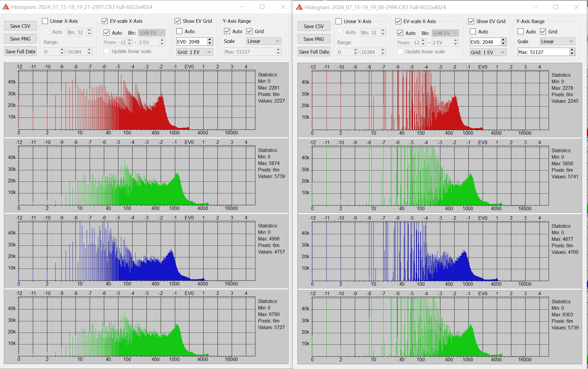The image size is (588, 369).
Task: Increase EV0 value in left window spinner
Action: click(x=210, y=40)
